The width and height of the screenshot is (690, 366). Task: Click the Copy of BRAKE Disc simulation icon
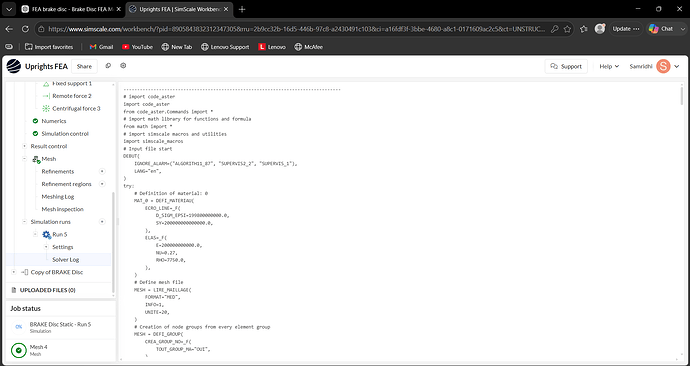[25, 272]
